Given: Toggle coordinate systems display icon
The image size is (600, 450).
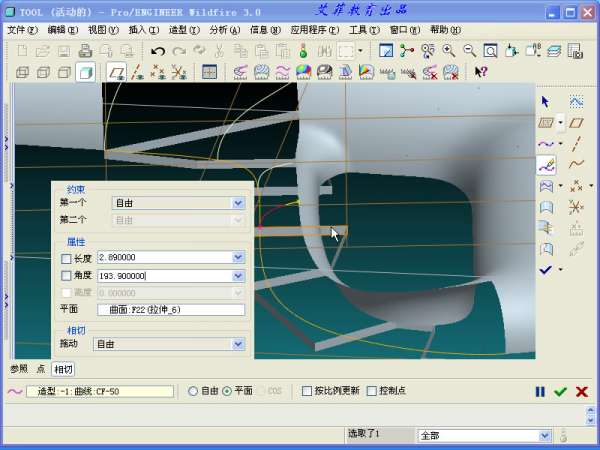Looking at the screenshot, I should (179, 72).
